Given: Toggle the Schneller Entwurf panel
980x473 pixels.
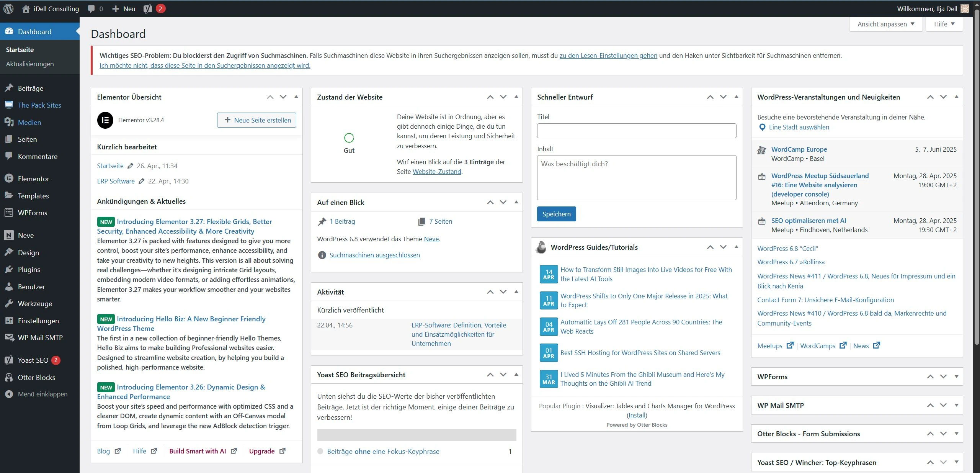Looking at the screenshot, I should (736, 97).
